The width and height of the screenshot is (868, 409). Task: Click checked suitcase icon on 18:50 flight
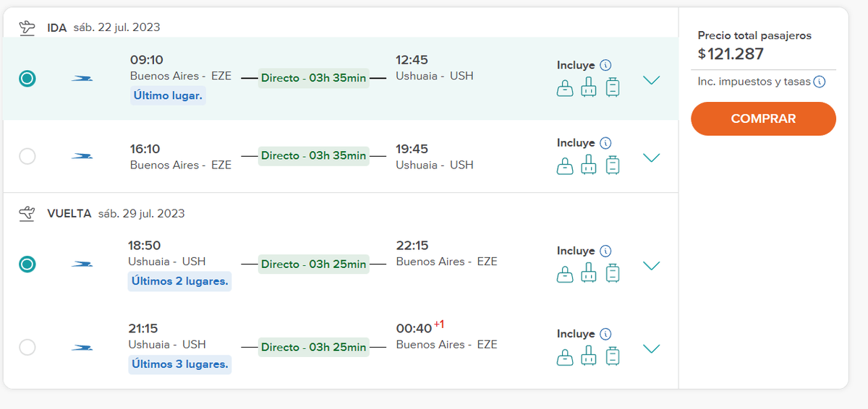(x=613, y=273)
